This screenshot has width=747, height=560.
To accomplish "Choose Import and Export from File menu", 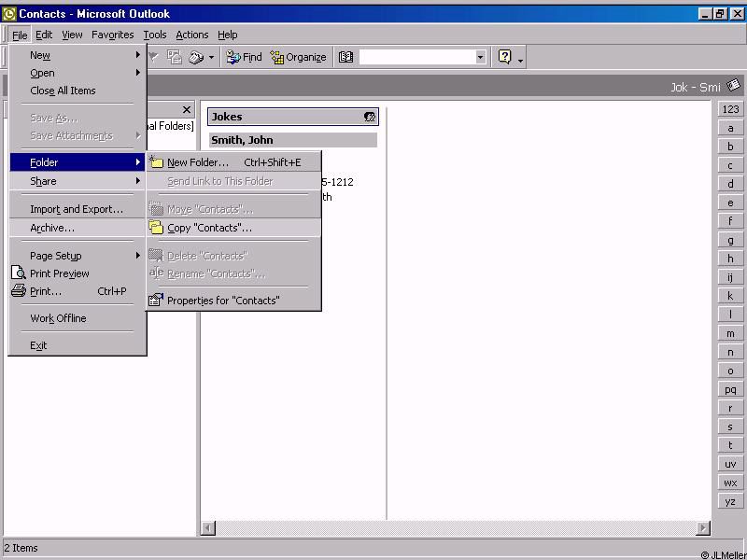I will 78,209.
